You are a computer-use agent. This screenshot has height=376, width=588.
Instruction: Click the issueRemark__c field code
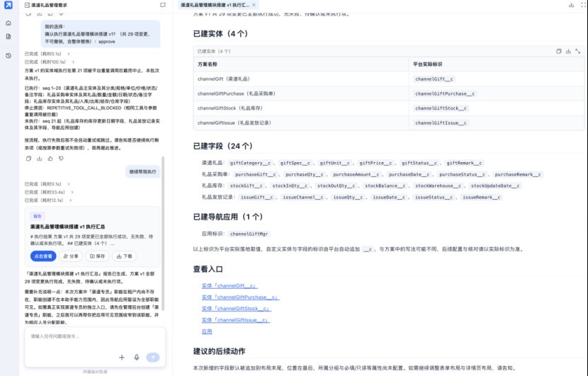coord(481,197)
